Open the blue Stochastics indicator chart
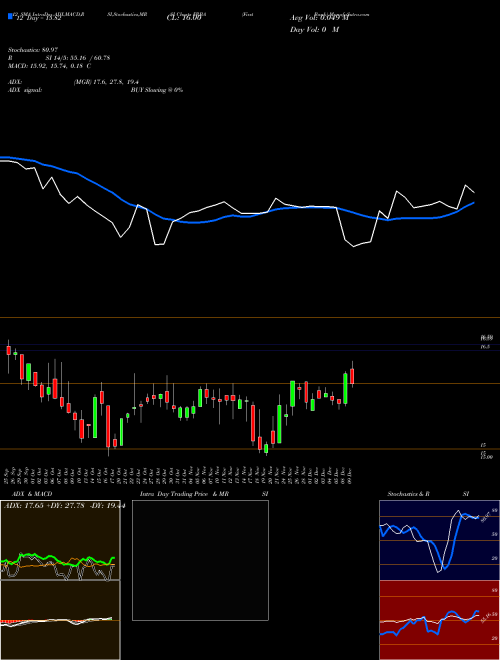This screenshot has height=660, width=500. 439,540
